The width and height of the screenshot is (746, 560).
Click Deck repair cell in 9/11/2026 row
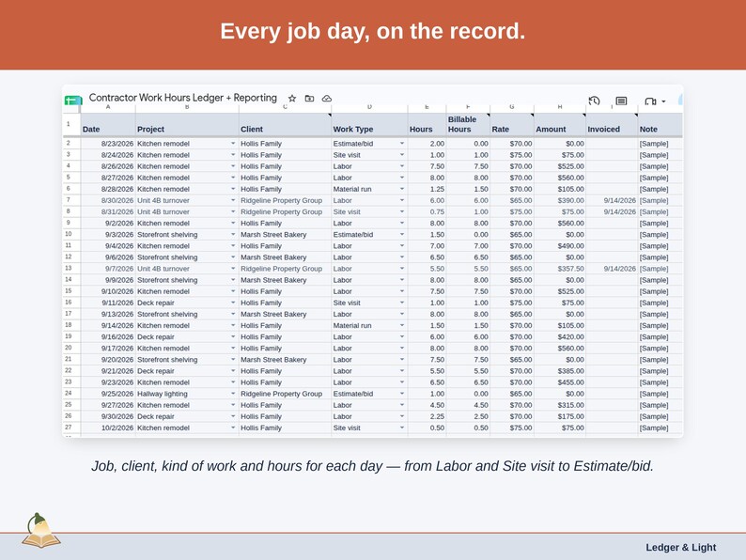[x=187, y=303]
